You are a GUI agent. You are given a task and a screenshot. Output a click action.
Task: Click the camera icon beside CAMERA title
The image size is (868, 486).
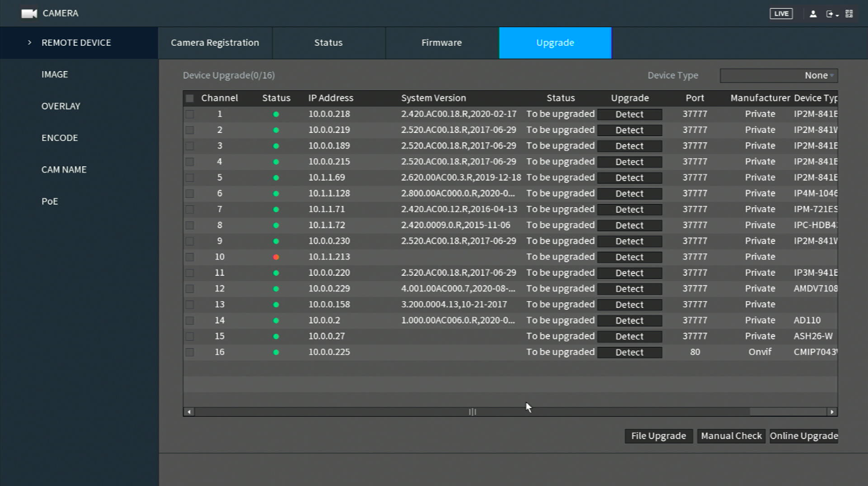click(29, 13)
